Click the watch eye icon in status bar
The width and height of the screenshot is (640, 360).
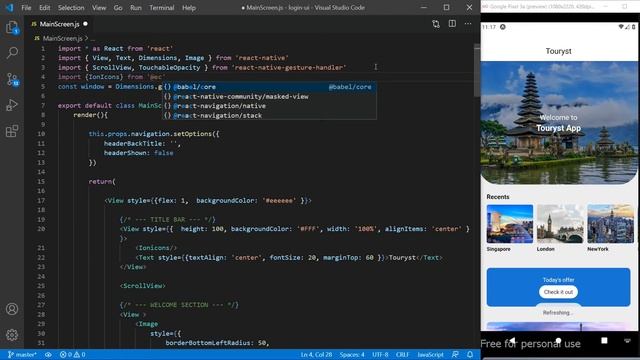pos(48,355)
